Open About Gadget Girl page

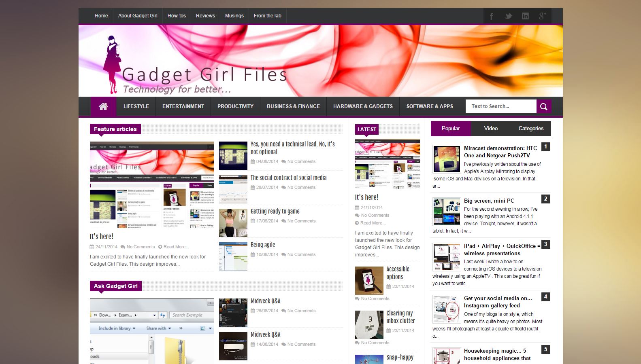click(x=138, y=16)
